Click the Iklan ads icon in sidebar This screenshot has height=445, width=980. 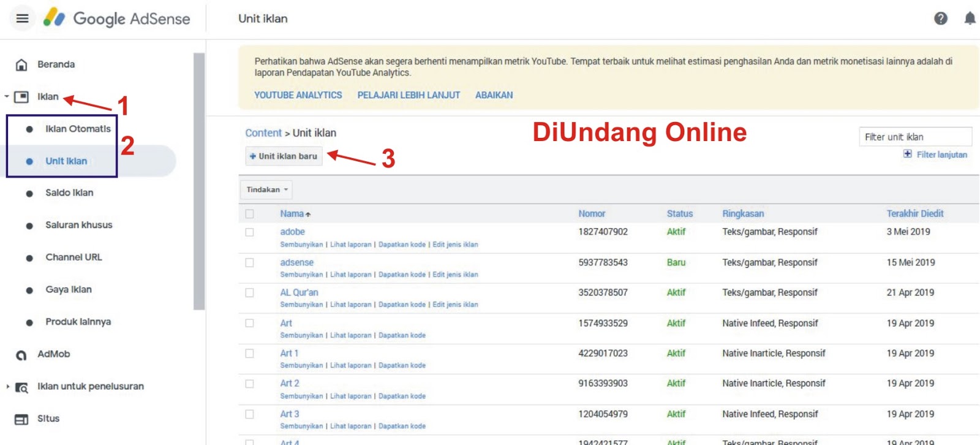[21, 97]
